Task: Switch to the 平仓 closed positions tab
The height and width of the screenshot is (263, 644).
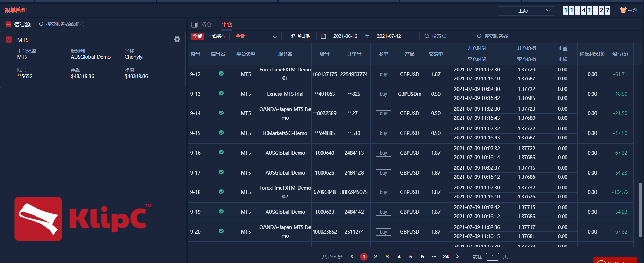Action: 227,24
